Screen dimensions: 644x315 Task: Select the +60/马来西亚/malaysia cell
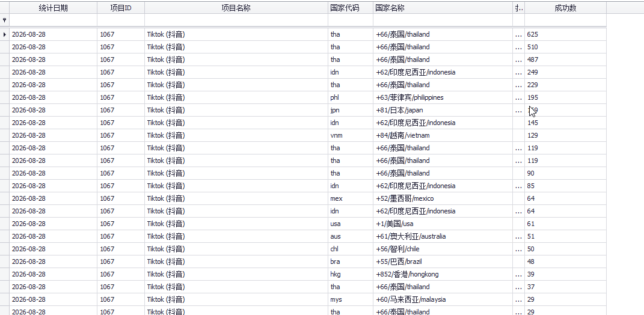[x=443, y=300]
